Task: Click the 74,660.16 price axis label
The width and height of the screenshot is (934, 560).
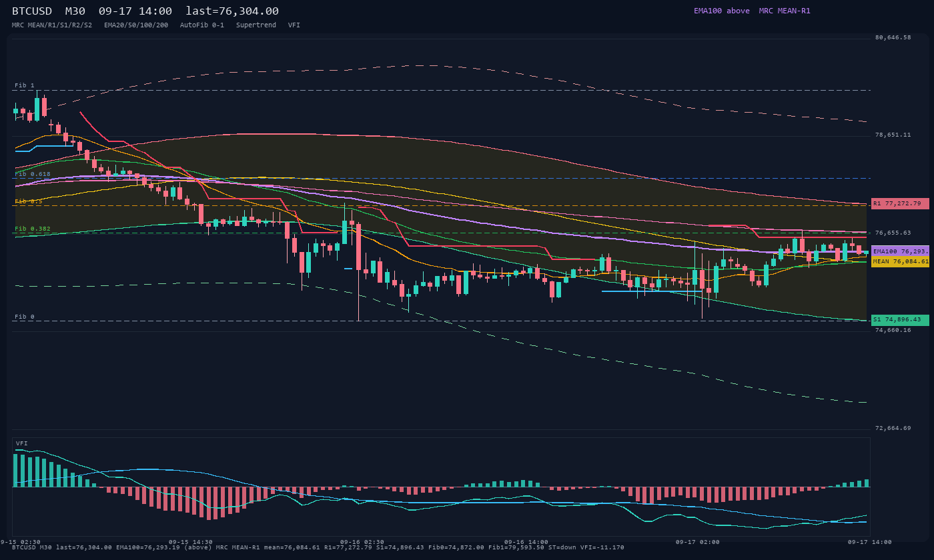Action: click(893, 330)
